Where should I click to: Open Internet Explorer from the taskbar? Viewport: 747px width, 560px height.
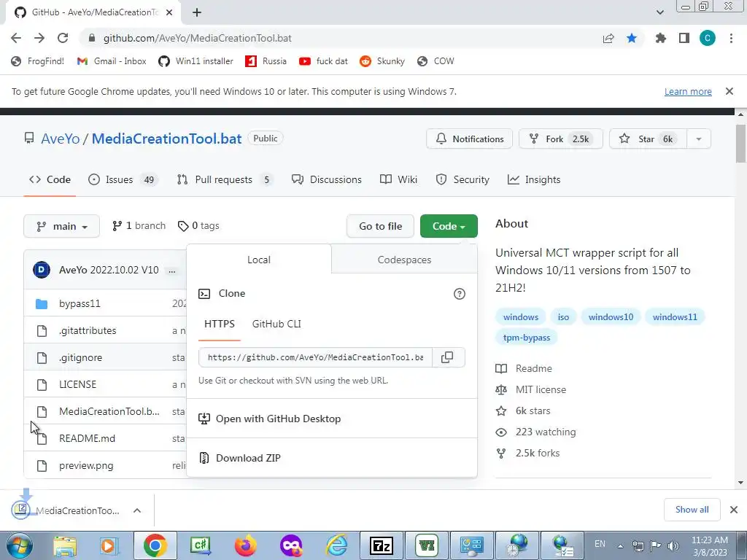(337, 545)
